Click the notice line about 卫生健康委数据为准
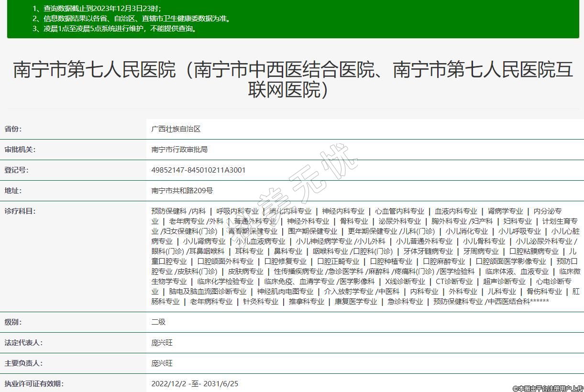584x392 pixels. coord(132,19)
